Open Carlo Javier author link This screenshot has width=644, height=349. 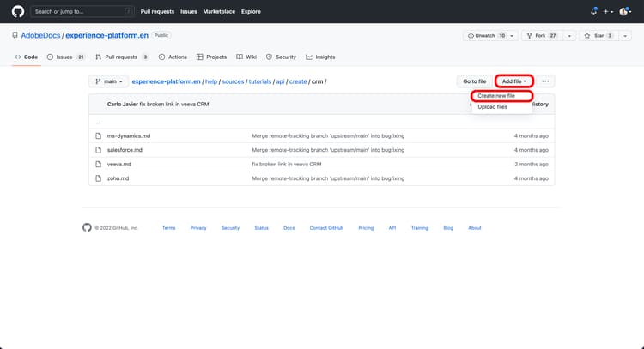tap(123, 104)
